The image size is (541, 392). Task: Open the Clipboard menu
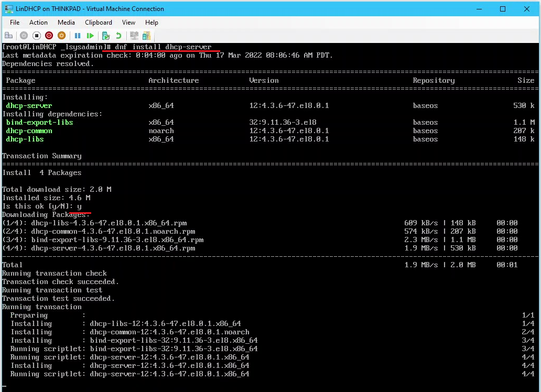tap(99, 23)
